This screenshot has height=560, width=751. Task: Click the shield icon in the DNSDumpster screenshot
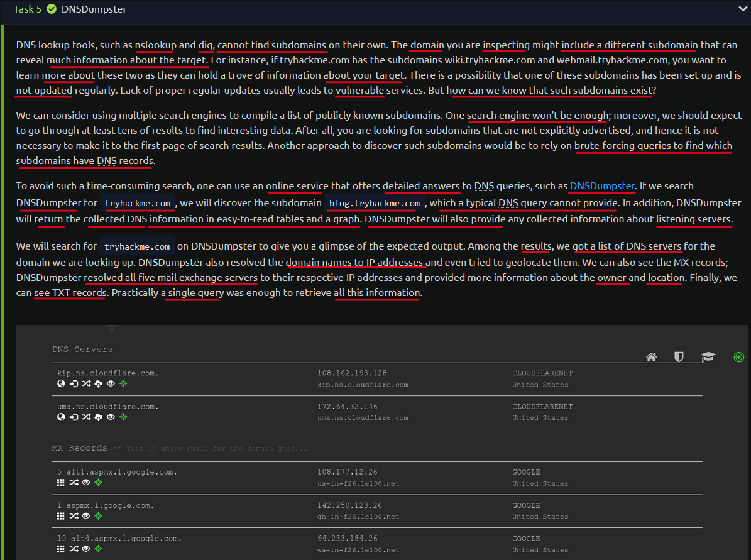pos(679,357)
